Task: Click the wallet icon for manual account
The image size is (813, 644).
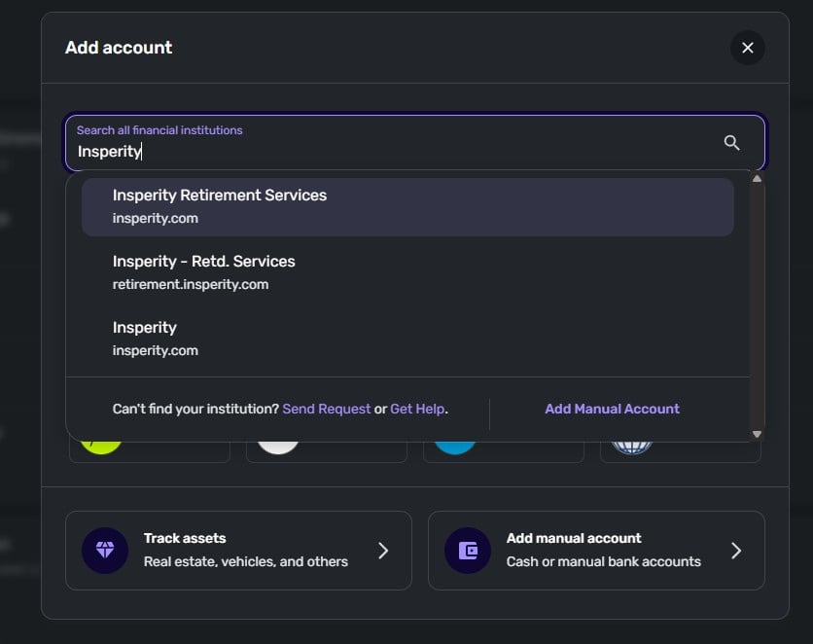Action: pos(468,551)
